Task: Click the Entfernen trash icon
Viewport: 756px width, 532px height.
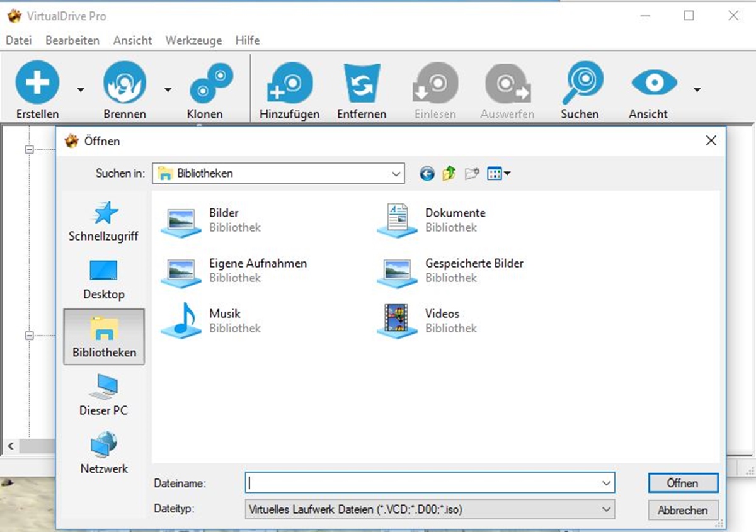Action: coord(362,84)
